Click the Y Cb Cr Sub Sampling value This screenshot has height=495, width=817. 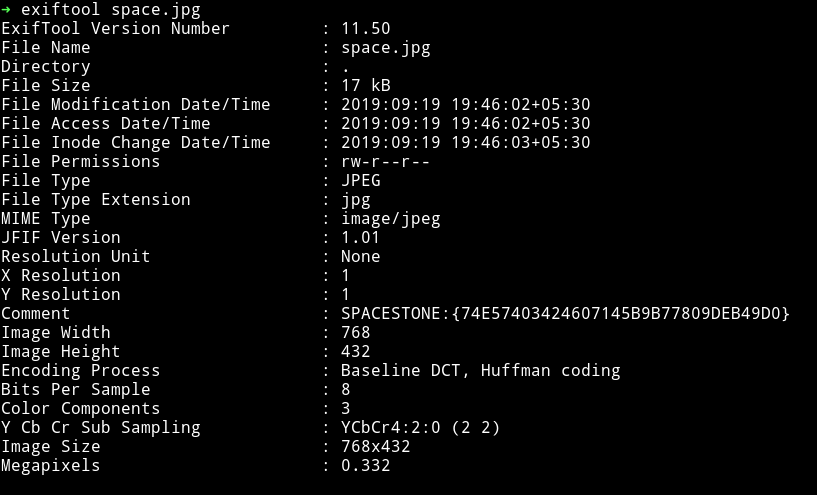[x=420, y=428]
